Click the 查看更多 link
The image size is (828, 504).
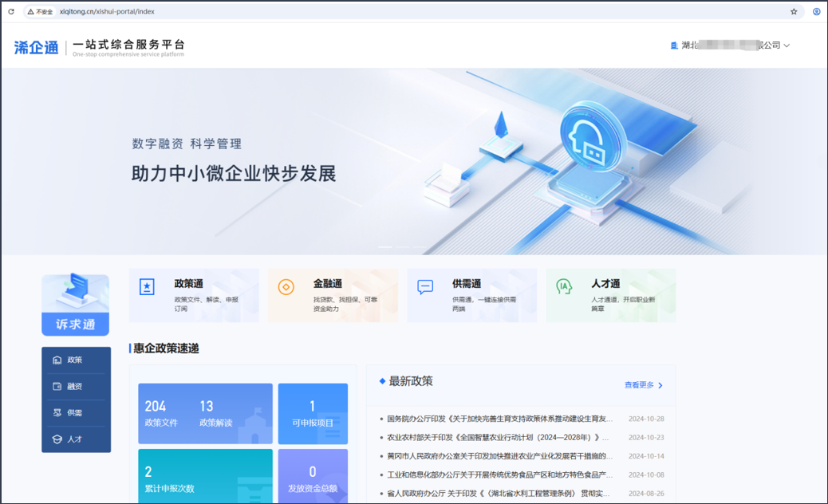coord(639,385)
